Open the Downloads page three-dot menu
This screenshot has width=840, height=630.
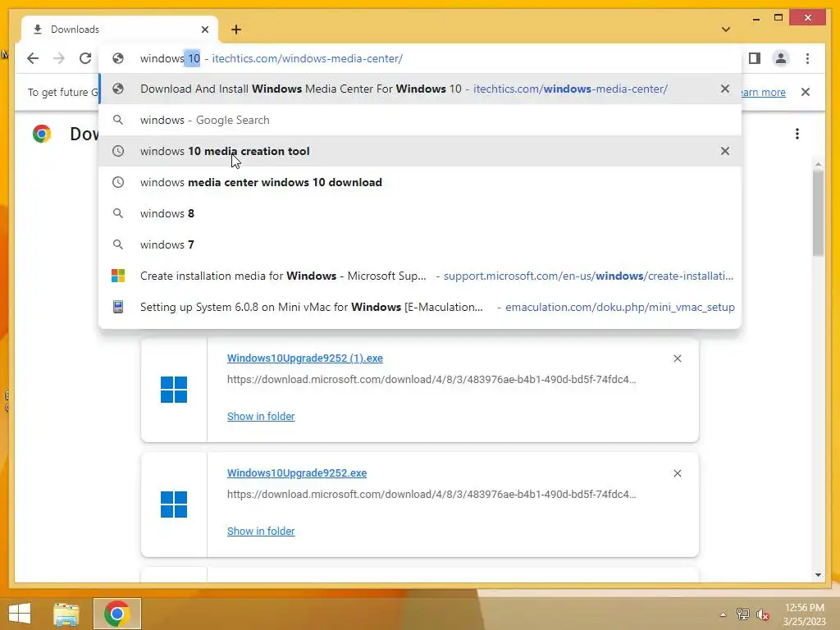[797, 134]
